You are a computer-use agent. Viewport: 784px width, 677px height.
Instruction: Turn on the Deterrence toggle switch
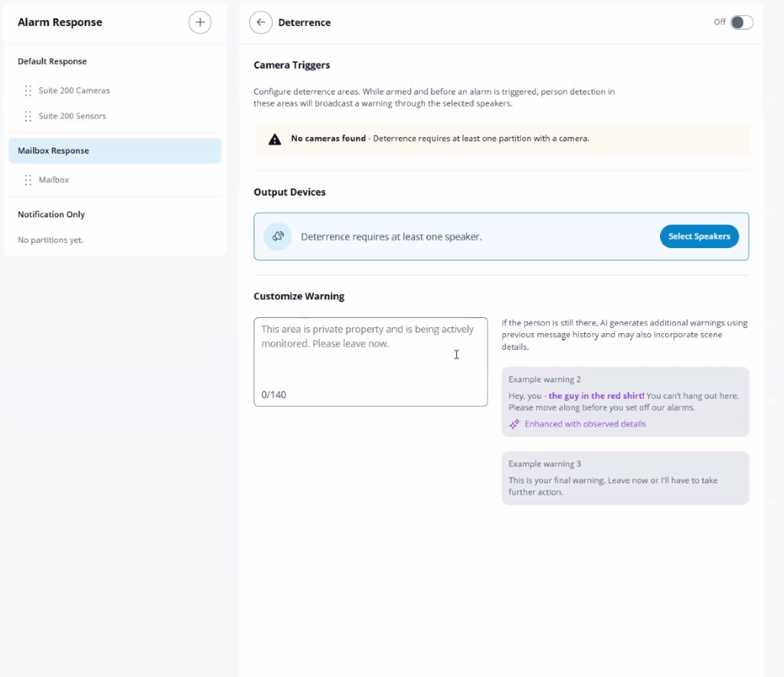(x=741, y=22)
